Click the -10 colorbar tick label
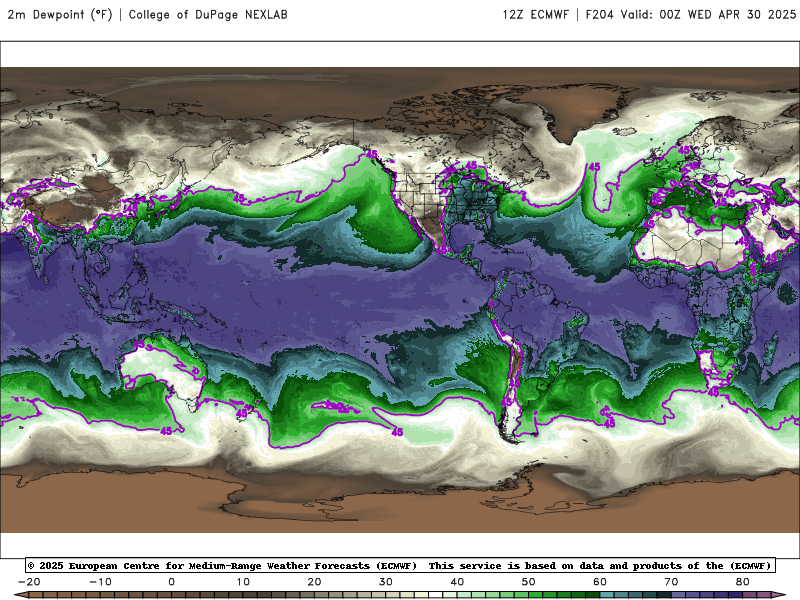Viewport: 800px width, 600px height. pyautogui.click(x=100, y=582)
